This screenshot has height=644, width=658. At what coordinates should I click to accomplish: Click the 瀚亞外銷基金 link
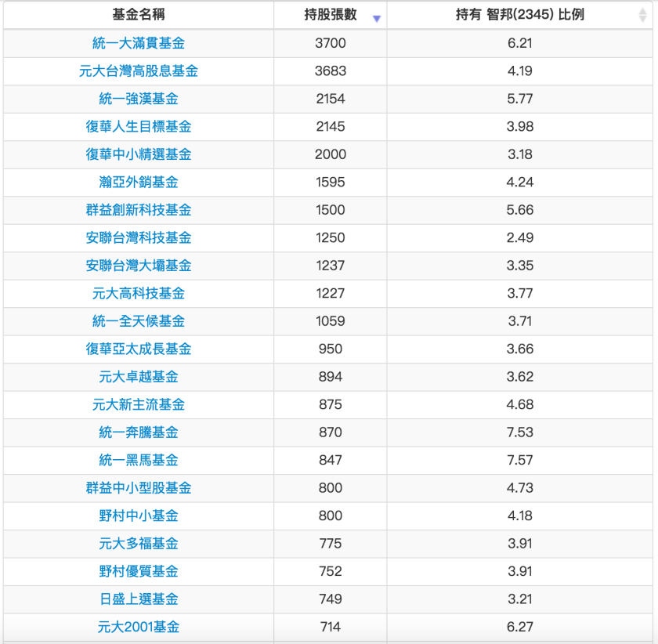coord(138,182)
